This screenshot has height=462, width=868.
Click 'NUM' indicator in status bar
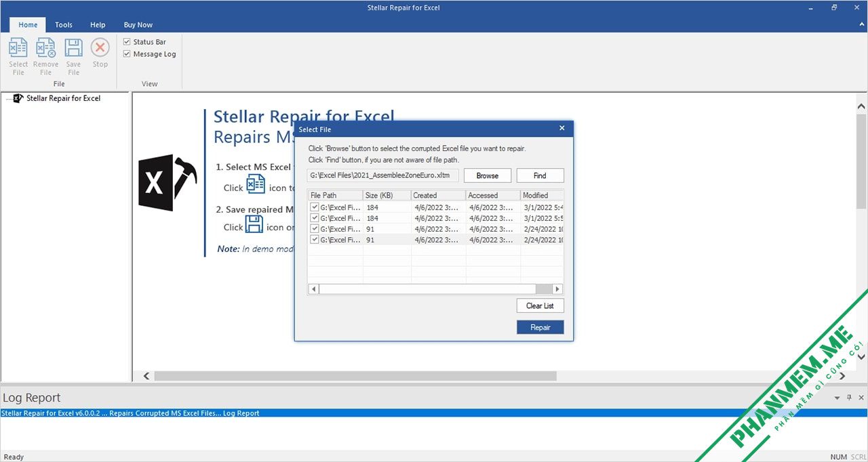click(838, 457)
